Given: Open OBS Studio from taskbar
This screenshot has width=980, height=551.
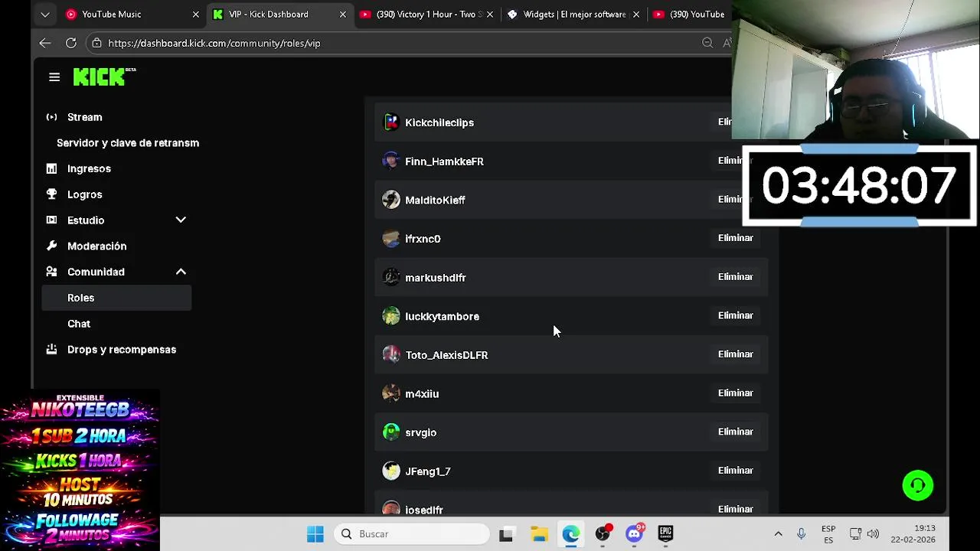Looking at the screenshot, I should (603, 534).
